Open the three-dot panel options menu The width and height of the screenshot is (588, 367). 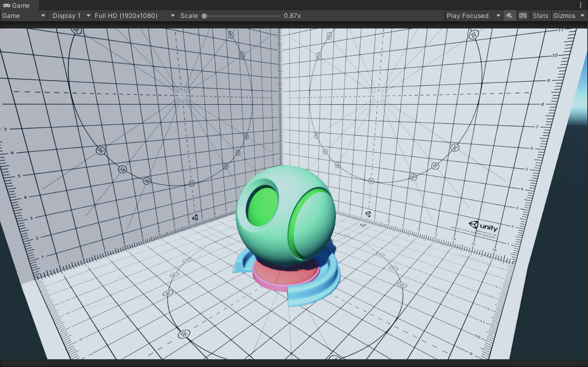coord(580,5)
